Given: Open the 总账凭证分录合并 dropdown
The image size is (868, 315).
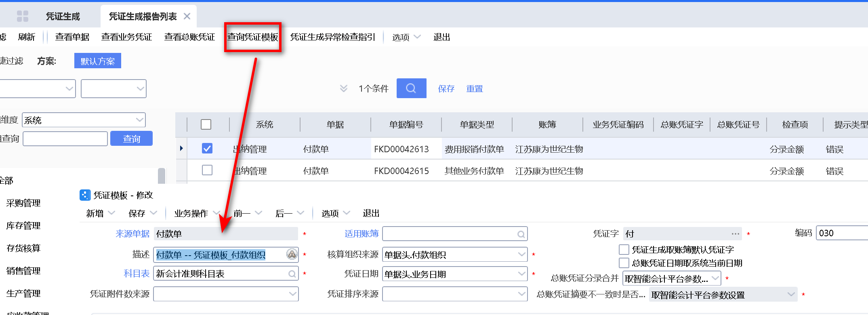Looking at the screenshot, I should pyautogui.click(x=716, y=278).
